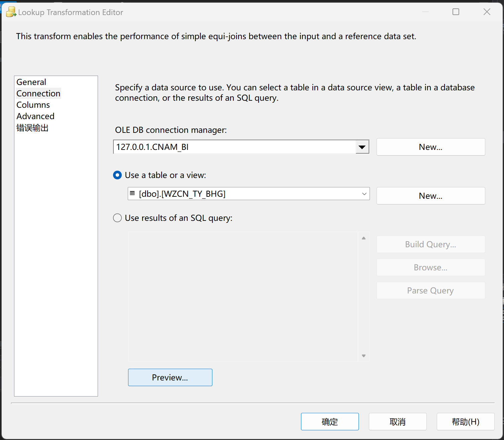Select 'Use results of an SQL query' option
504x440 pixels.
click(117, 218)
